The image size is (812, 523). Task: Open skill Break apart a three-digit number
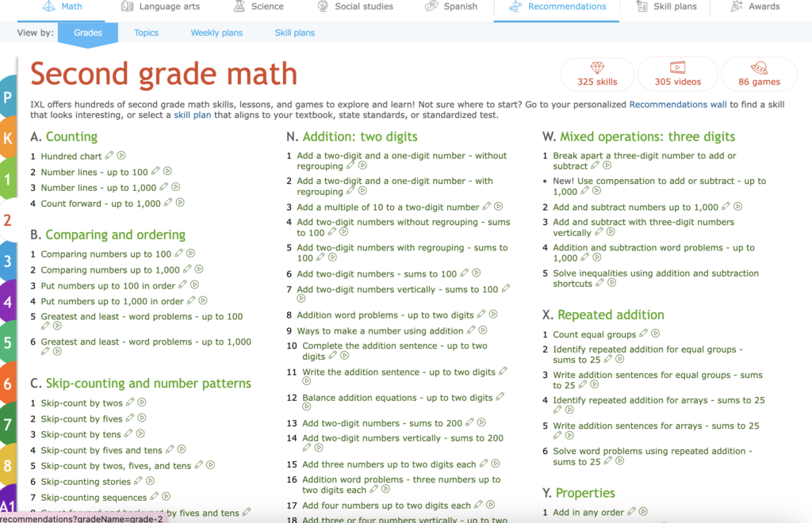coord(644,161)
